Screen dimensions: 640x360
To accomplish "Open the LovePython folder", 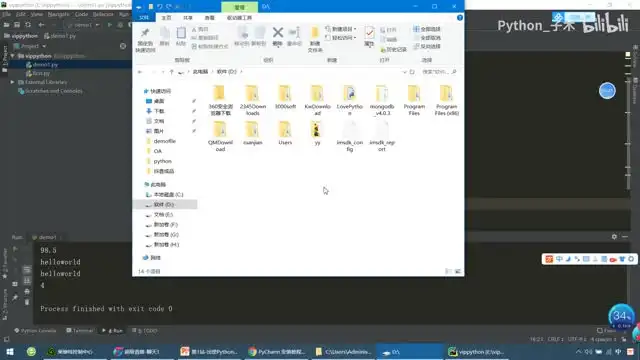I will coord(349,100).
